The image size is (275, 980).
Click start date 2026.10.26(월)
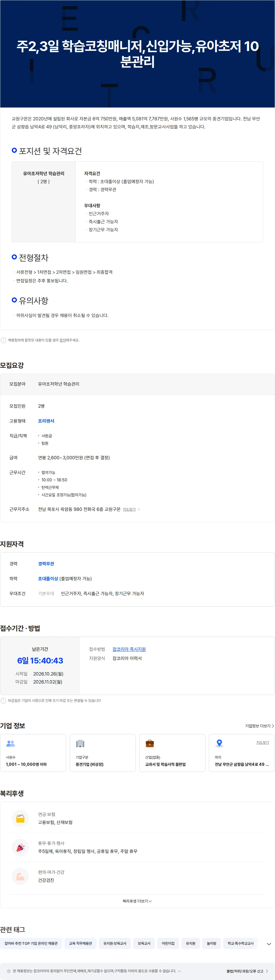tap(48, 674)
